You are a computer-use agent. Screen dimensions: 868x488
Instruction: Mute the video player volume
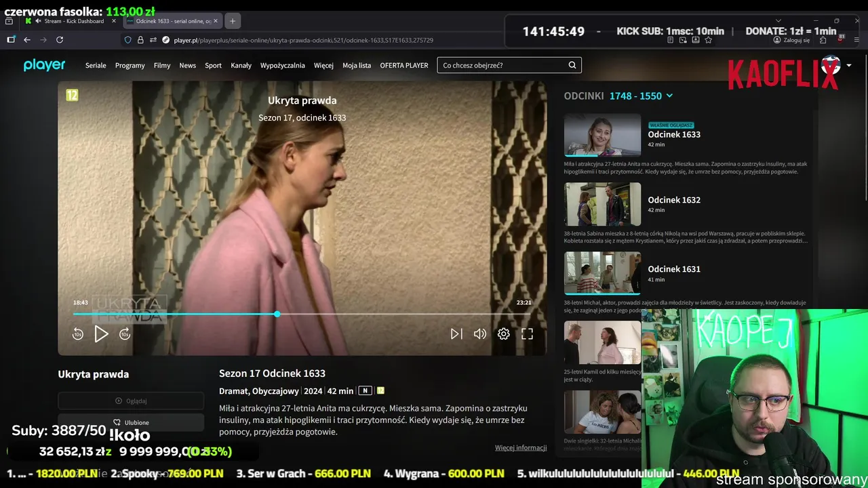click(x=480, y=333)
